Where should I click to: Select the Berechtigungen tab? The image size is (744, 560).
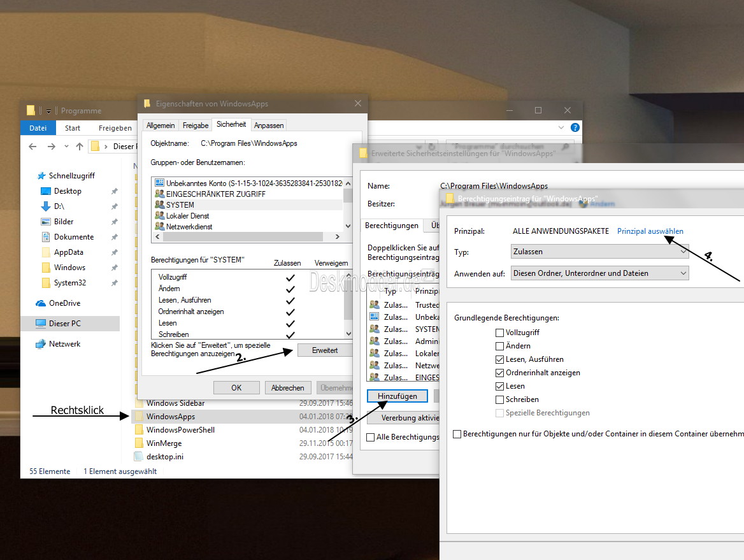coord(392,226)
